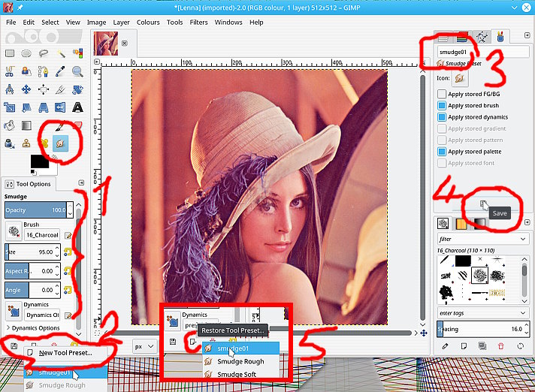535x392 pixels.
Task: Select the Gradient blend tool
Action: pyautogui.click(x=26, y=125)
